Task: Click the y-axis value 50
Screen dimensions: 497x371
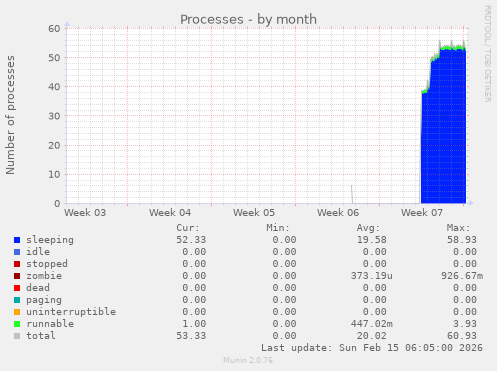Action: pyautogui.click(x=54, y=58)
